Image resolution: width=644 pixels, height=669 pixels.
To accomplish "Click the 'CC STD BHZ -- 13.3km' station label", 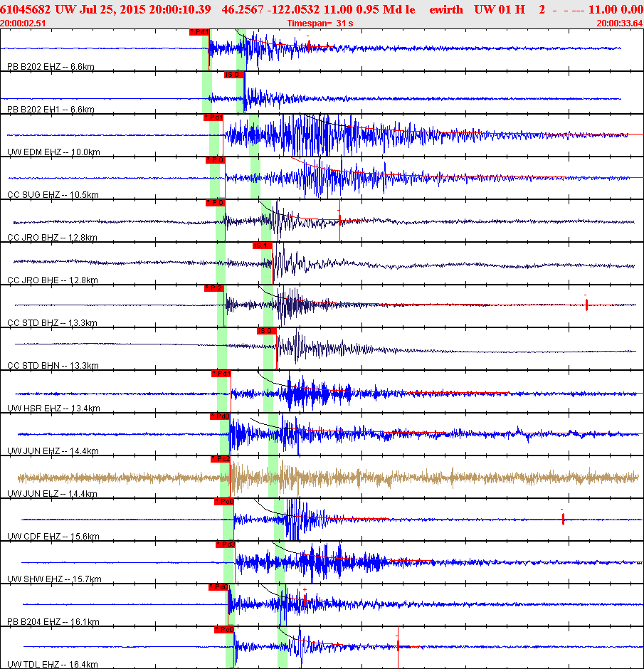I will point(53,322).
